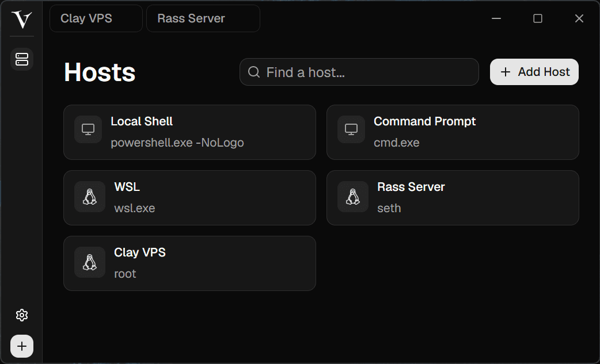Click the penguin icon on Clay VPS card
The width and height of the screenshot is (600, 364).
point(90,262)
